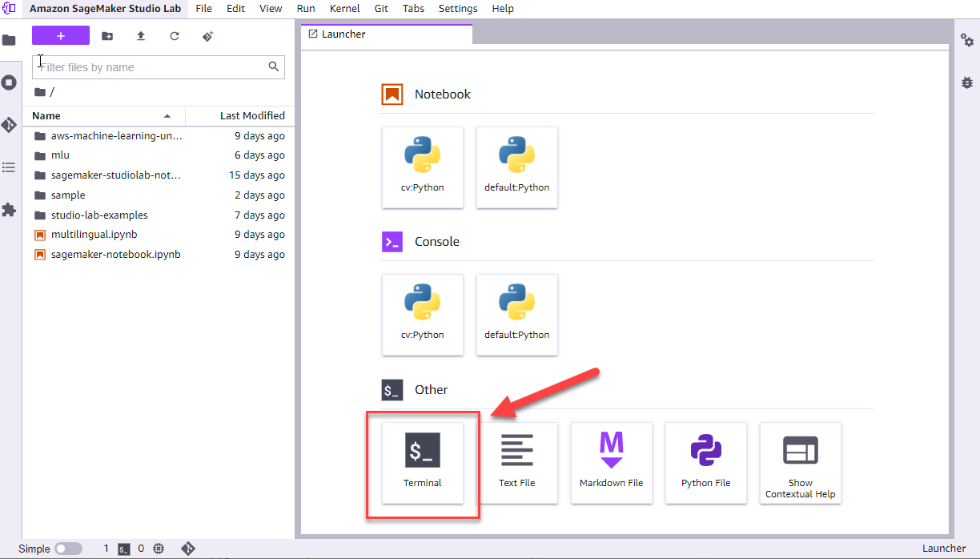Open the Git sidebar panel
The image size is (980, 559).
[9, 125]
